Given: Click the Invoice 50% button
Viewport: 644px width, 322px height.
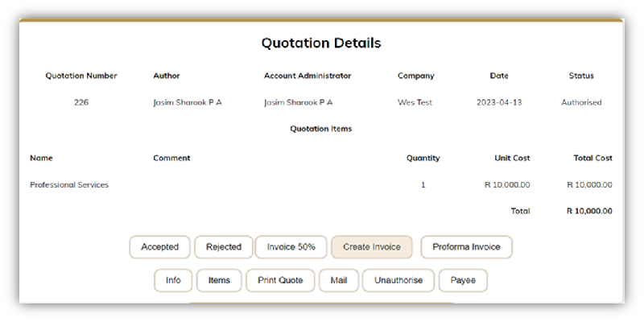Looking at the screenshot, I should coord(291,247).
